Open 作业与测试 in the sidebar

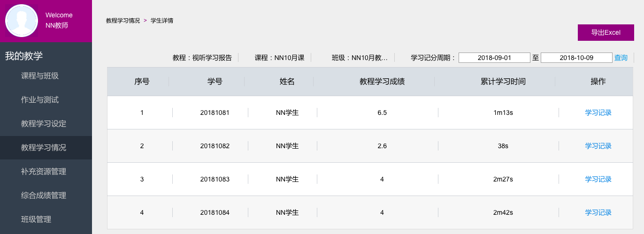point(40,100)
